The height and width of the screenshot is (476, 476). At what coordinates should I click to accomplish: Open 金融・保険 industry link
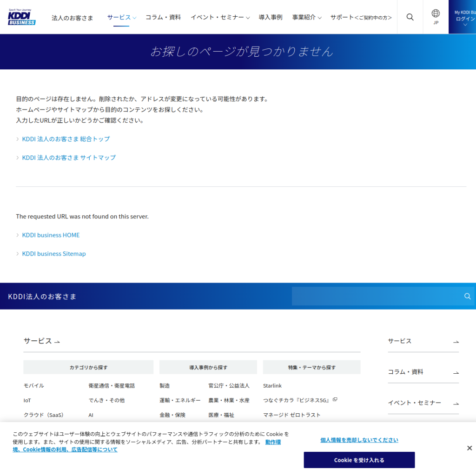[x=172, y=415]
